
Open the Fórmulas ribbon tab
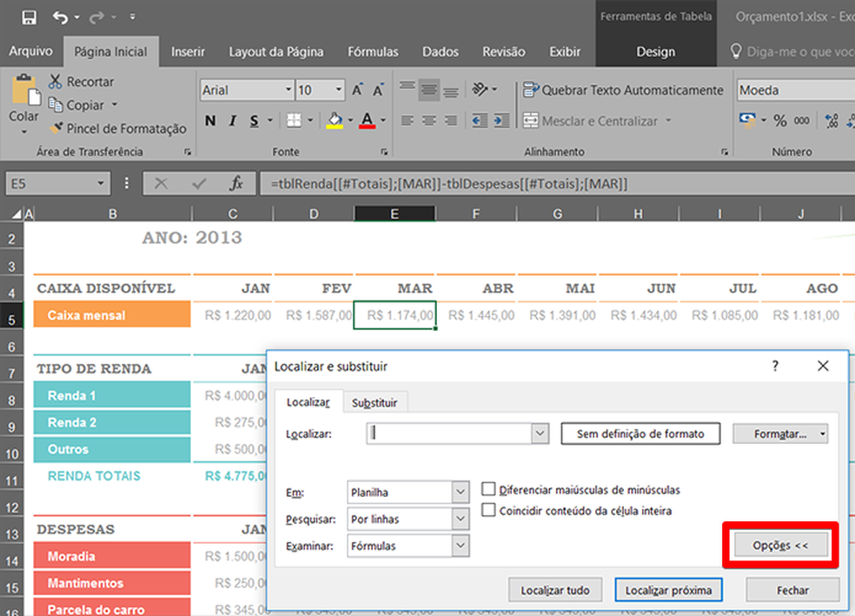pyautogui.click(x=373, y=51)
